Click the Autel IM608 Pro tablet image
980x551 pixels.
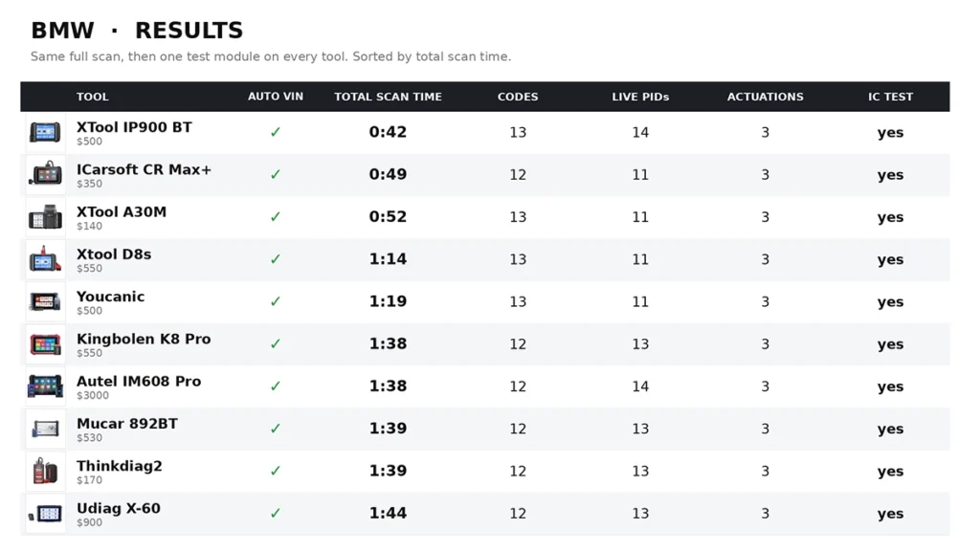click(45, 386)
